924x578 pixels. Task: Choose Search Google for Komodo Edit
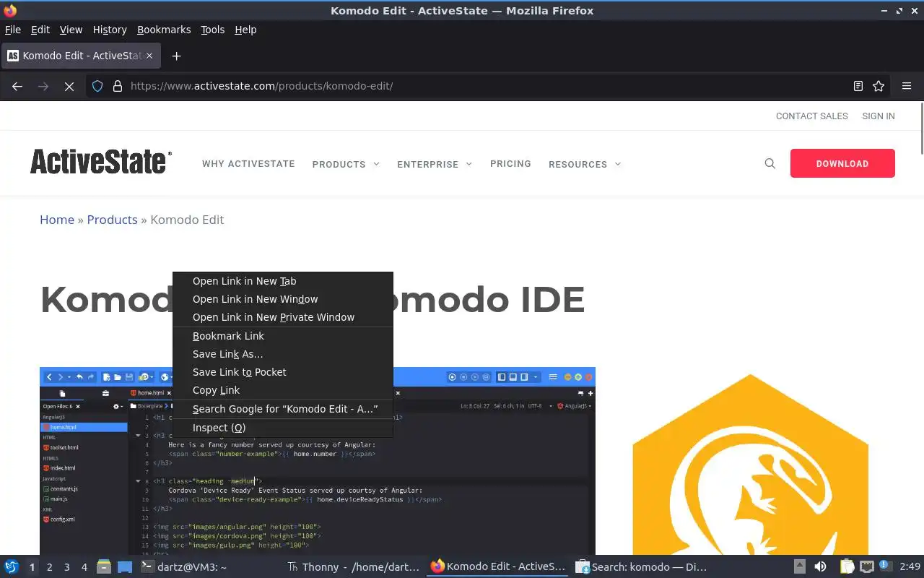[283, 409]
